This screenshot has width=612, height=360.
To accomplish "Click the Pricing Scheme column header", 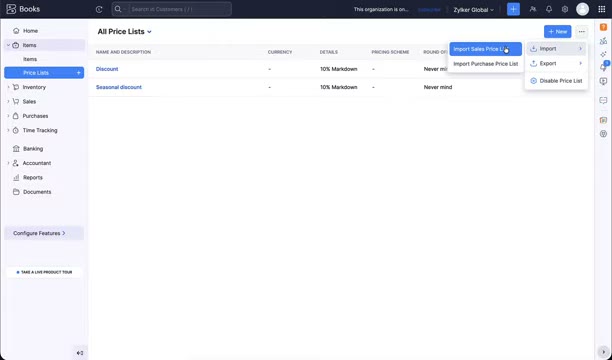I will [390, 52].
